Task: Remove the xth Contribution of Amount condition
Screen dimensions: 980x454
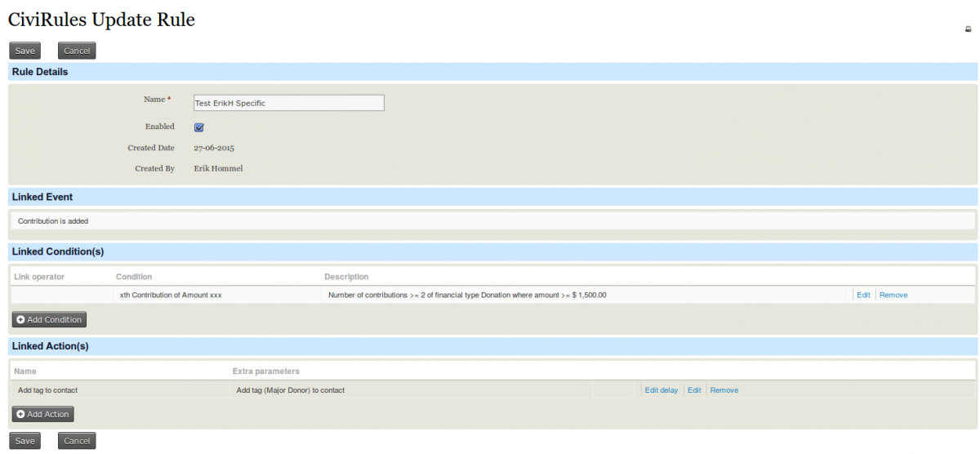Action: (x=893, y=295)
